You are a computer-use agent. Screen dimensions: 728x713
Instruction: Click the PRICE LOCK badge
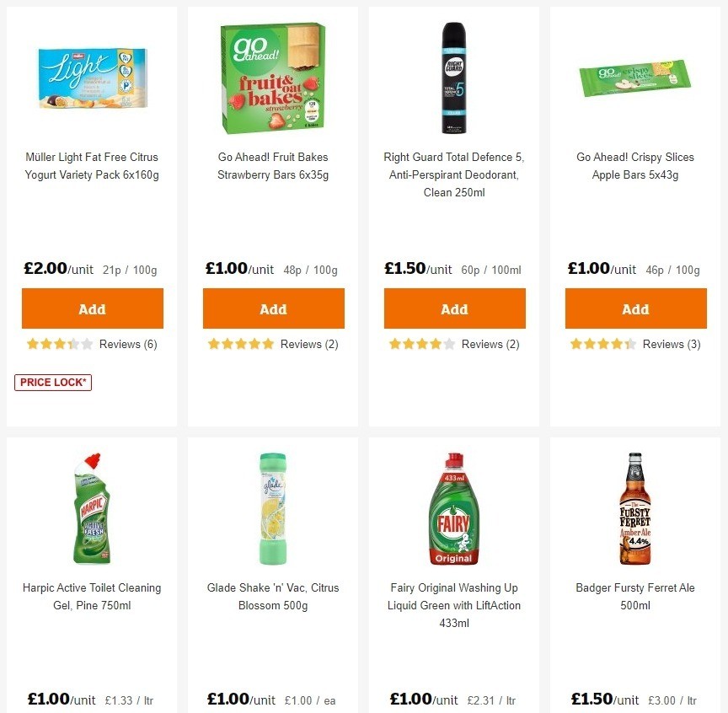coord(52,382)
